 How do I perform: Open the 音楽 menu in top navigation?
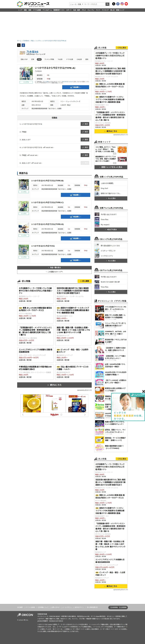click(30, 10)
